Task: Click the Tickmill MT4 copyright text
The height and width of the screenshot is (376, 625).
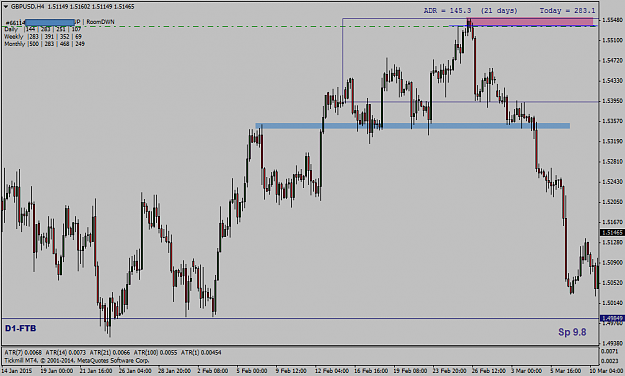Action: [x=77, y=360]
